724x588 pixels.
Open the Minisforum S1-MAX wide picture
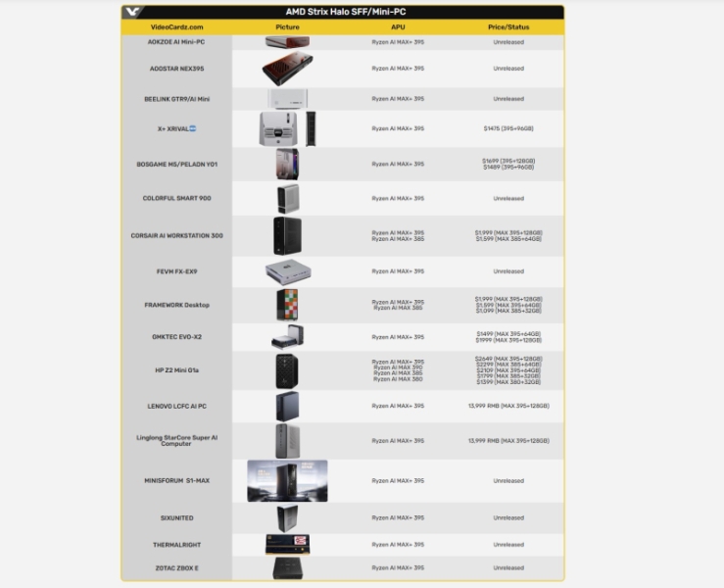[x=287, y=480]
